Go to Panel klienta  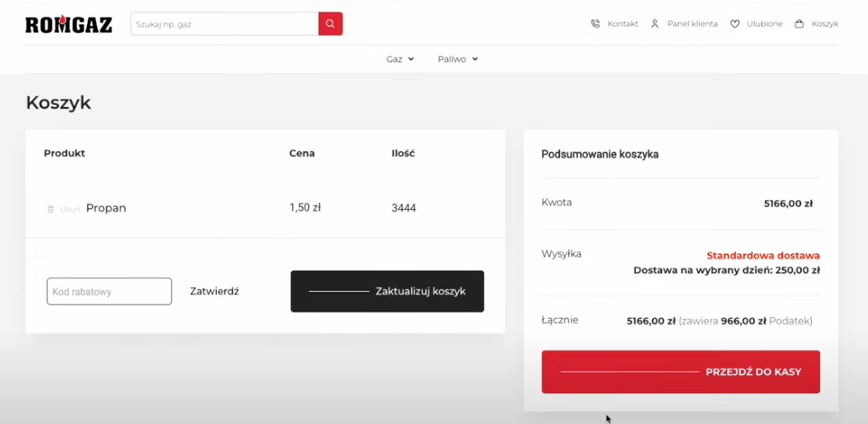coord(692,23)
